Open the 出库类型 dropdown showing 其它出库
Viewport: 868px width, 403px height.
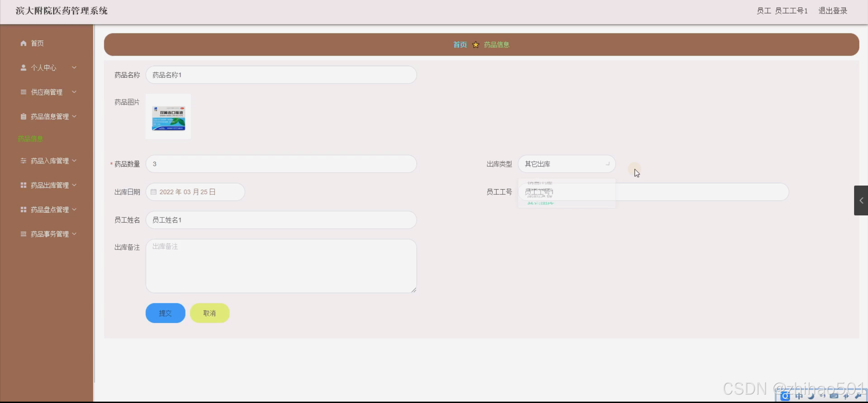point(566,164)
